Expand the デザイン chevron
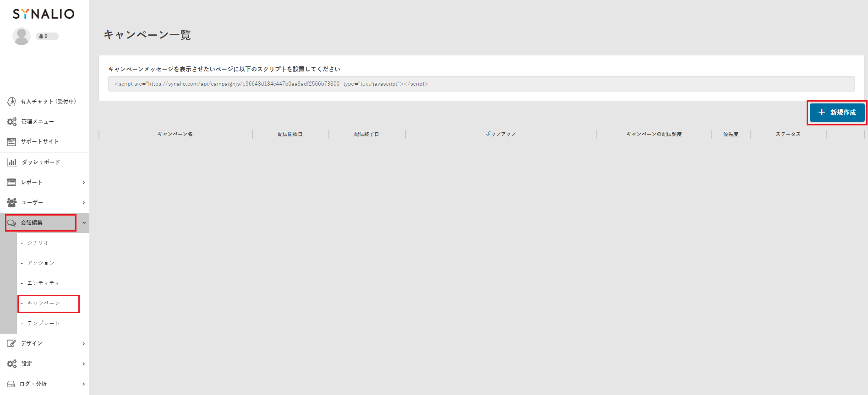 [84, 344]
